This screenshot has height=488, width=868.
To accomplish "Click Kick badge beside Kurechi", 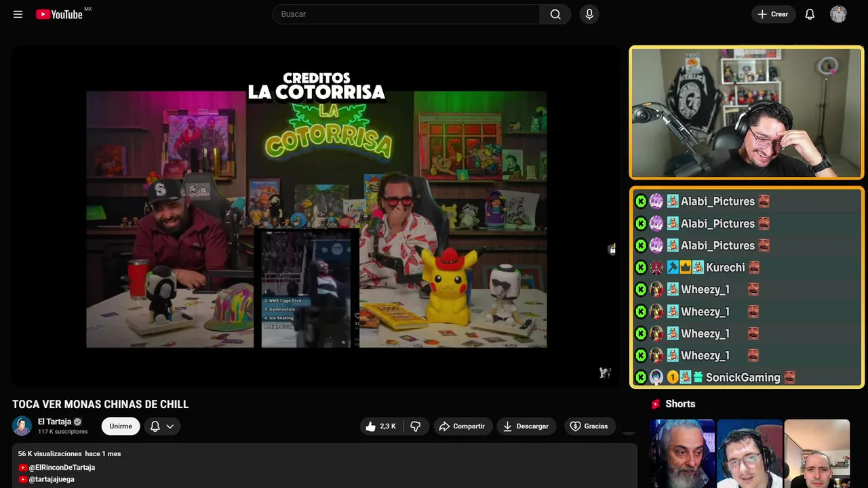I will point(641,268).
